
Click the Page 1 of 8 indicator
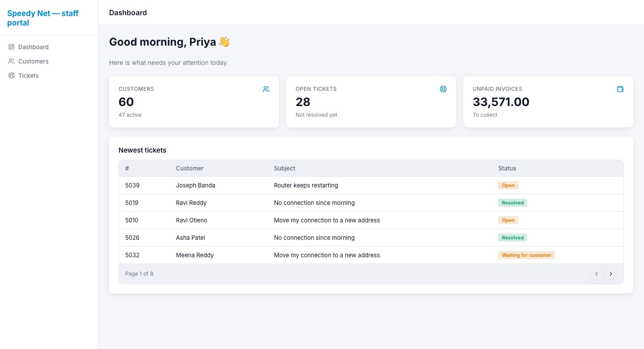pos(139,274)
